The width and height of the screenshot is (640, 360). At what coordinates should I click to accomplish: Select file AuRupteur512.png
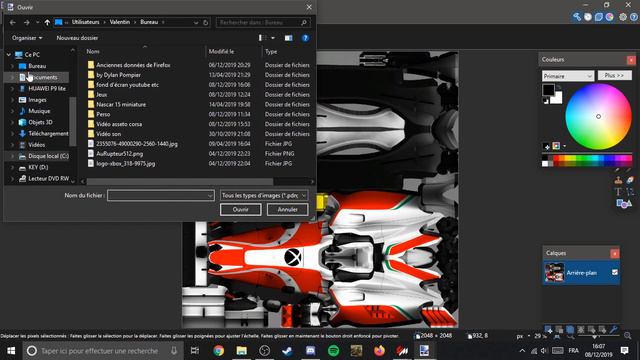[x=120, y=154]
